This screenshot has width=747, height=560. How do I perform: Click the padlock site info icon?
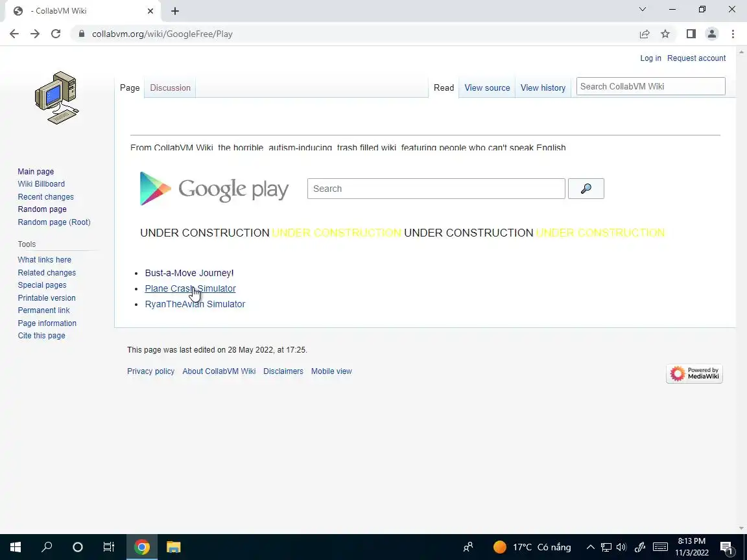82,34
